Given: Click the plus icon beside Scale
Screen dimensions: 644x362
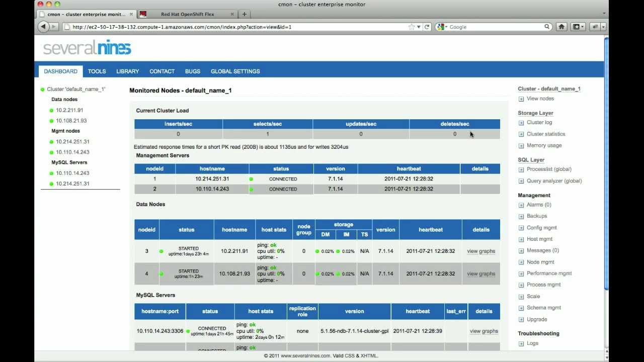Looking at the screenshot, I should (x=521, y=297).
